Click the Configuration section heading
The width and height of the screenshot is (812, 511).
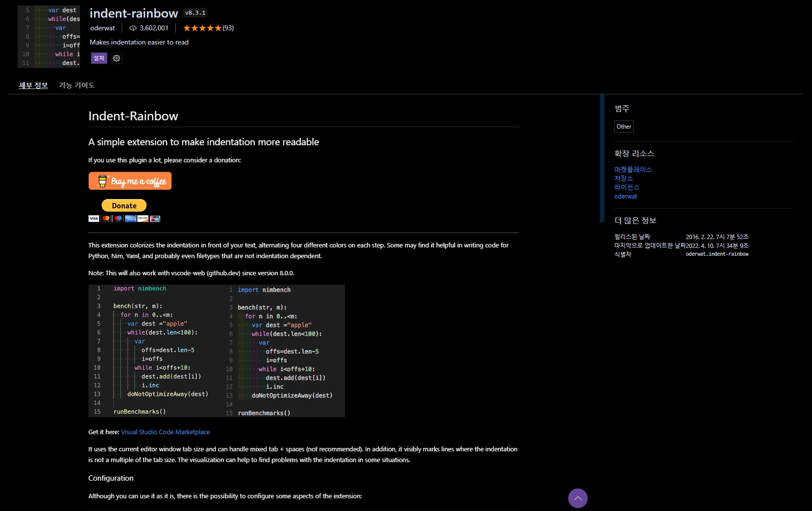coord(111,478)
